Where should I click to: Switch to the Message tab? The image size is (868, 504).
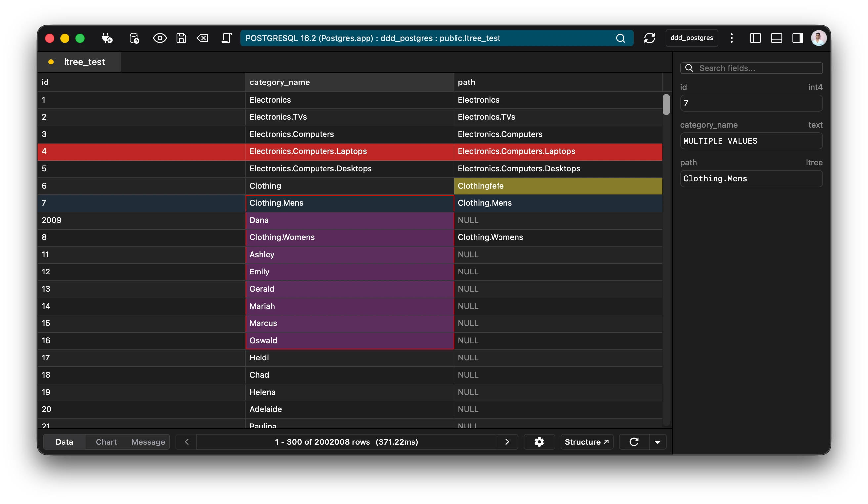(x=148, y=442)
